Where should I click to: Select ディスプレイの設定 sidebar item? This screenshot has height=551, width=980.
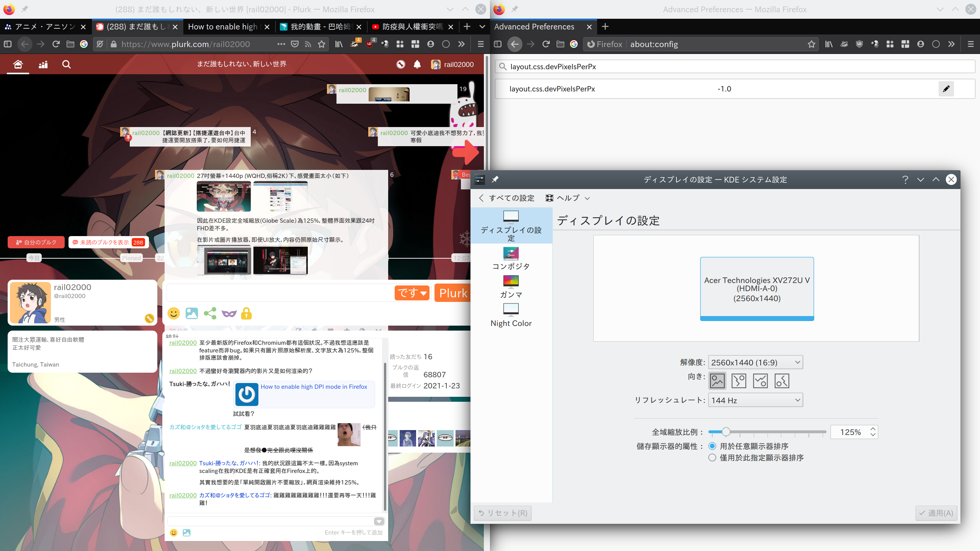[511, 226]
